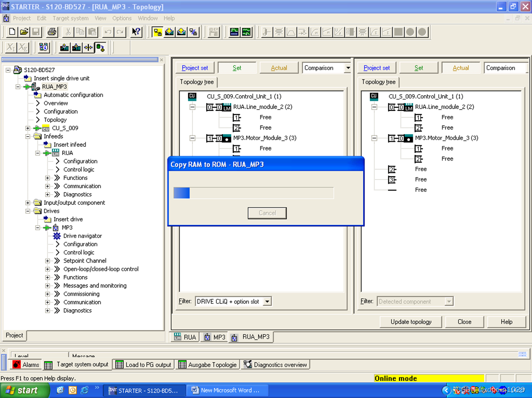Click the CU icon in left topology tree
This screenshot has height=398, width=532.
click(x=192, y=96)
